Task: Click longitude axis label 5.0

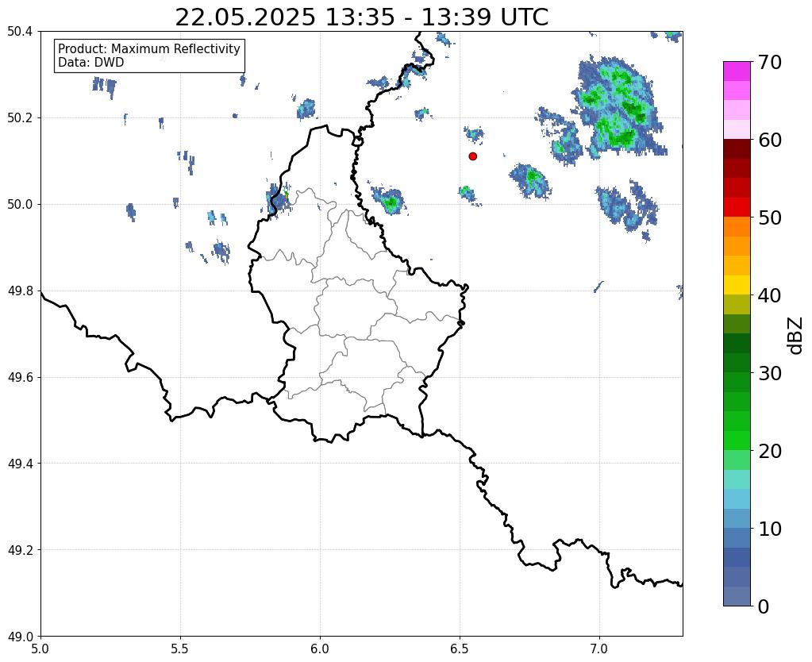Action: coord(40,649)
